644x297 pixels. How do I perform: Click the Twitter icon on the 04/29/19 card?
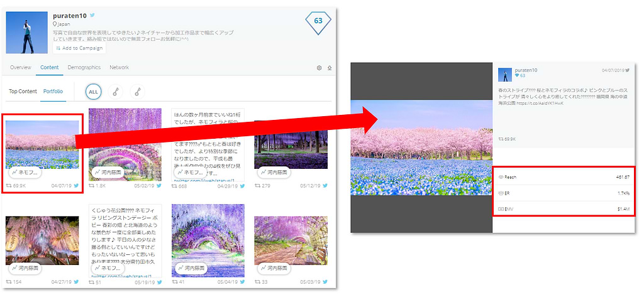(x=242, y=186)
